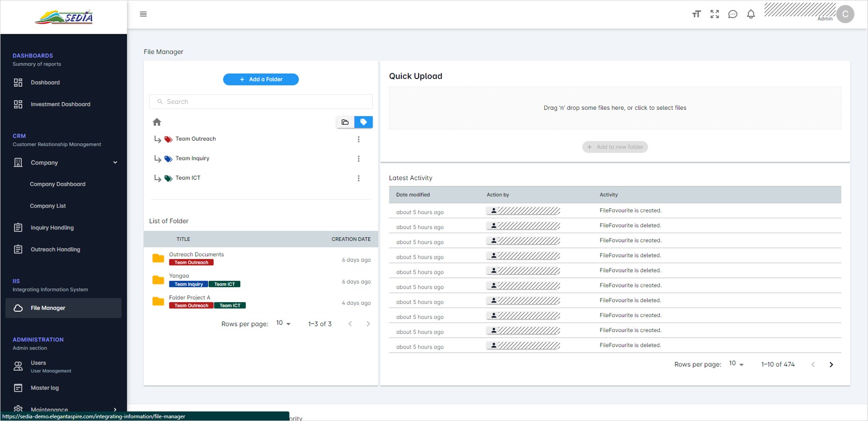Switch to tag view toggle
Screen dimensions: 868x421
[364, 122]
